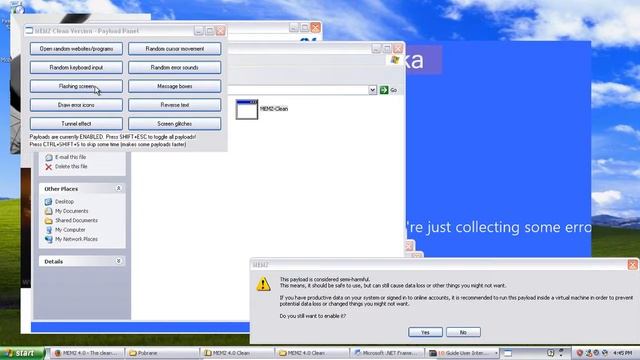
Task: Click the yellow warning triangle icon
Action: pyautogui.click(x=263, y=284)
